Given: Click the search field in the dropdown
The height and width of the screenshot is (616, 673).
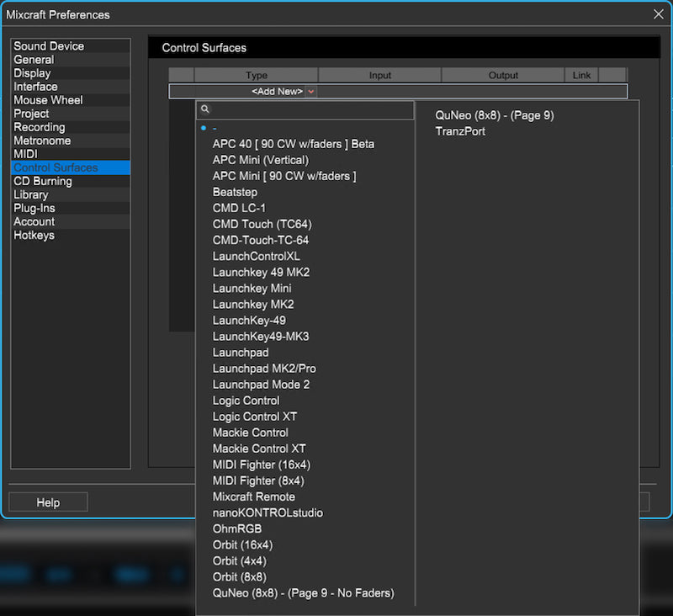Looking at the screenshot, I should (x=311, y=109).
